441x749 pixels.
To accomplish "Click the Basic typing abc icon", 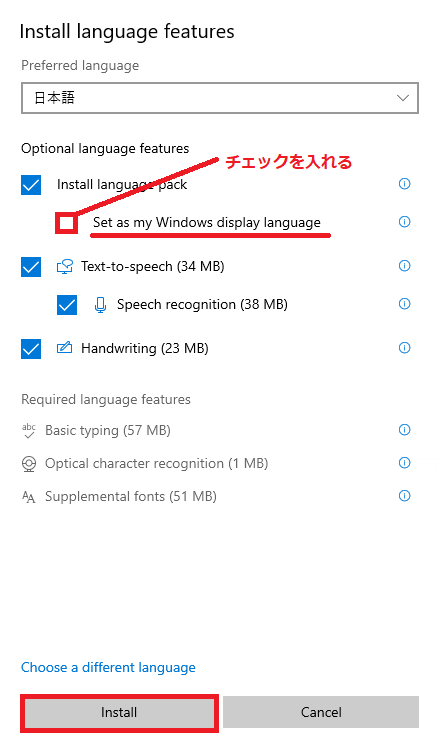I will [29, 430].
